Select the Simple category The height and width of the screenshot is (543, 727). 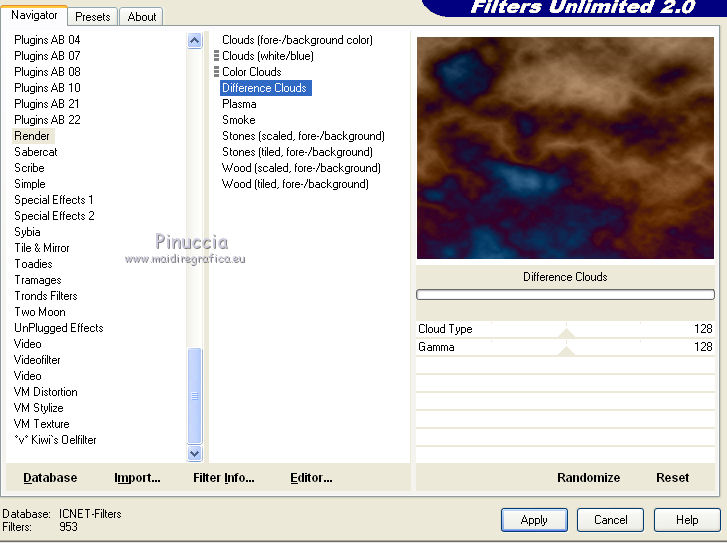30,184
